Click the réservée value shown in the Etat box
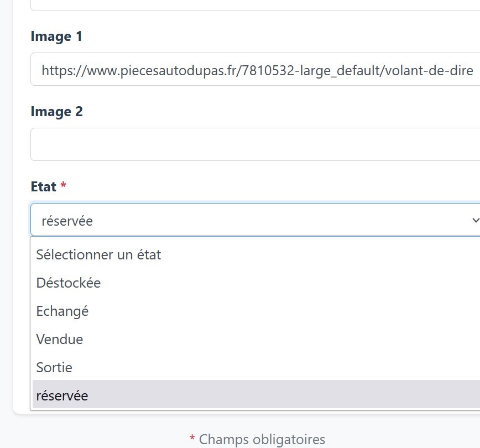The width and height of the screenshot is (480, 448). point(67,221)
